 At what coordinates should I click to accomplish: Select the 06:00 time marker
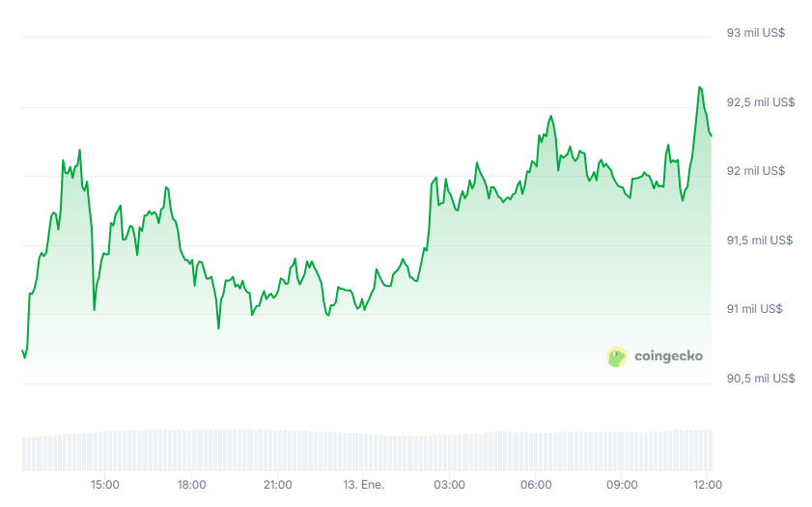[536, 484]
